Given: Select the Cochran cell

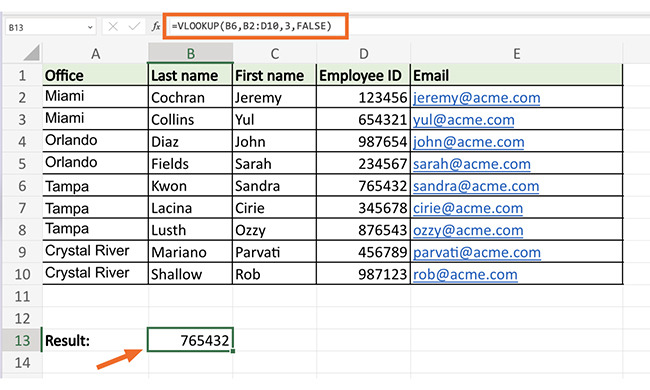Looking at the screenshot, I should pos(191,97).
